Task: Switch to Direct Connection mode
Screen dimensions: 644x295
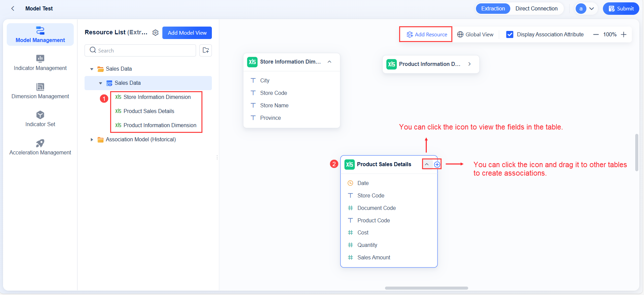Action: (536, 9)
